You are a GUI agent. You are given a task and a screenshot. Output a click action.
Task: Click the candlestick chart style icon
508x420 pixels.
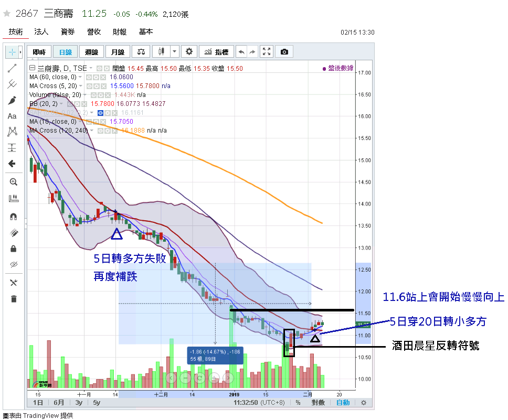[x=161, y=52]
